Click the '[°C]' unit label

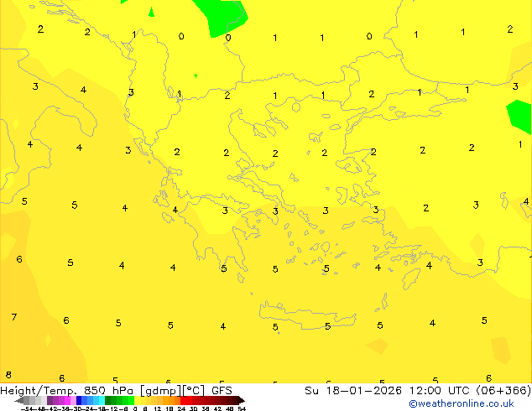[x=193, y=391]
